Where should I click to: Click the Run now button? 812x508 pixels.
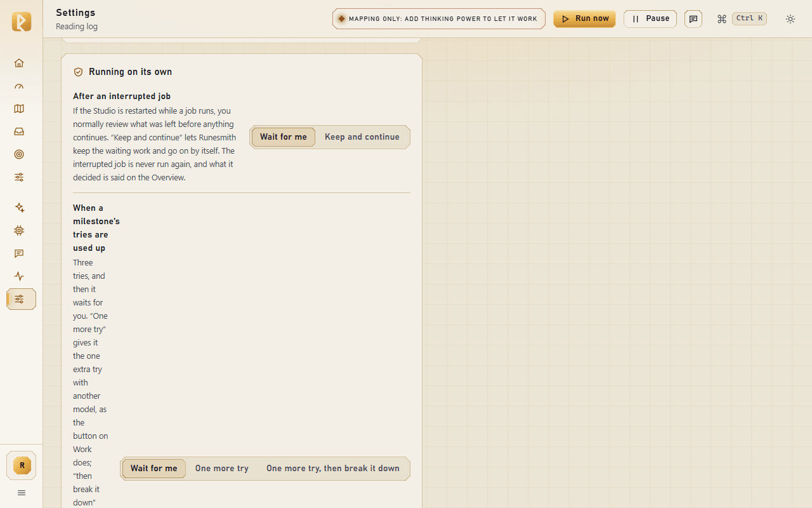click(584, 19)
